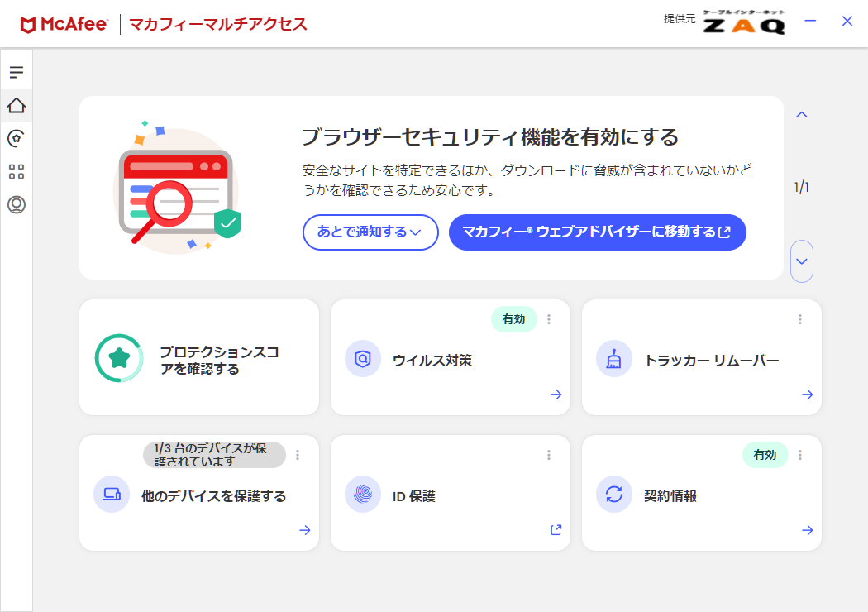Screen dimensions: 868x612
Task: Go to the Home icon in sidebar
Action: [17, 105]
